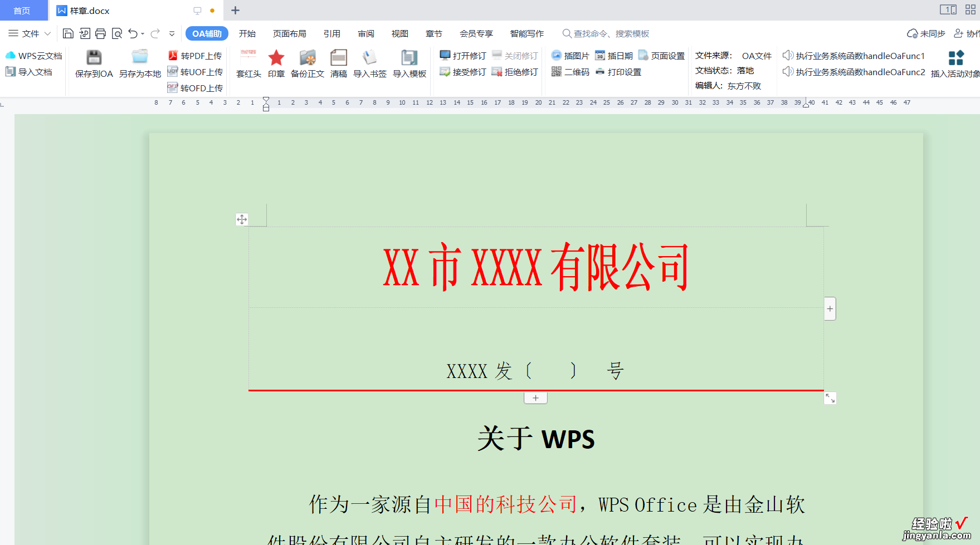This screenshot has width=980, height=545.
Task: Click the window layout icon top right
Action: click(948, 10)
